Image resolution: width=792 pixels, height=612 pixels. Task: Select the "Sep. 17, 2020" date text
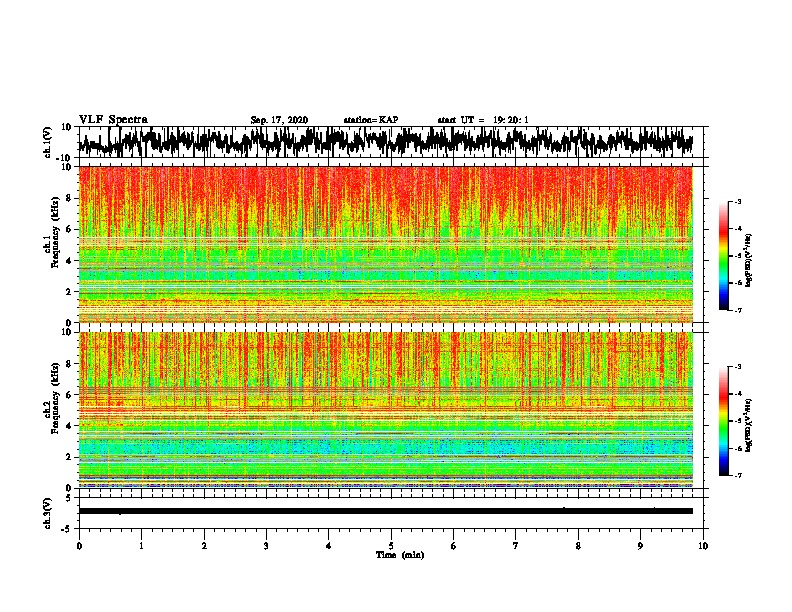pos(279,120)
